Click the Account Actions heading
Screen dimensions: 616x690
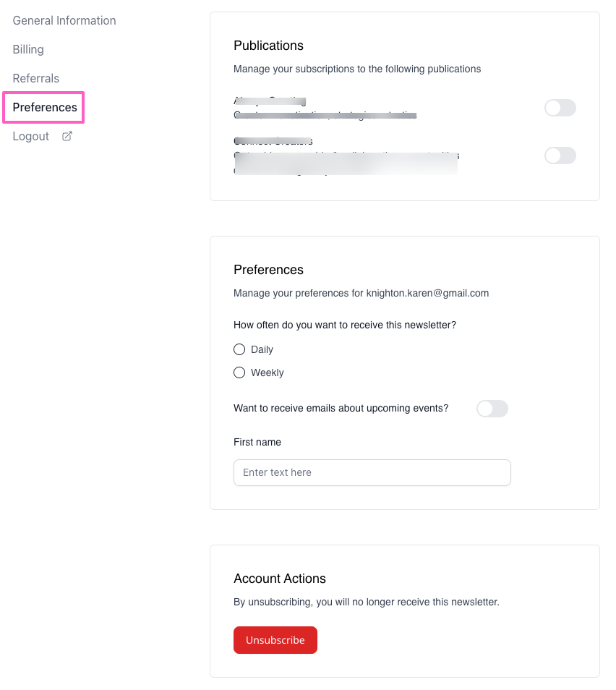pyautogui.click(x=280, y=579)
